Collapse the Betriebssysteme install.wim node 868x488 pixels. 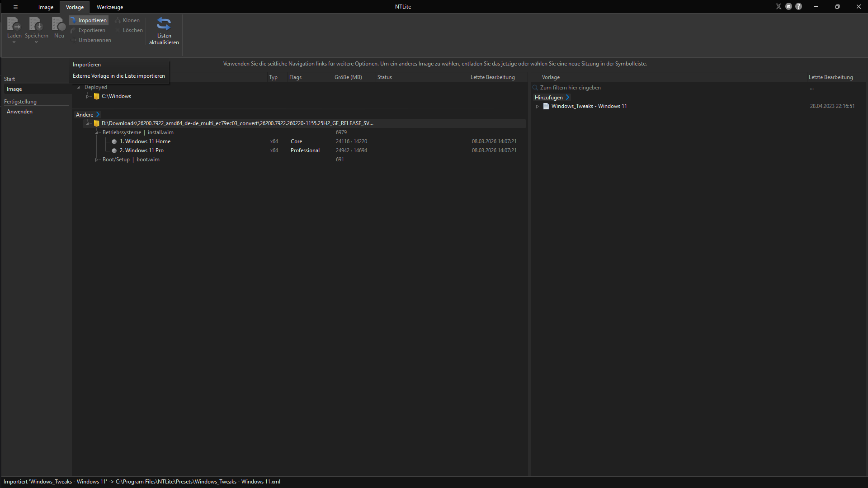pyautogui.click(x=97, y=132)
